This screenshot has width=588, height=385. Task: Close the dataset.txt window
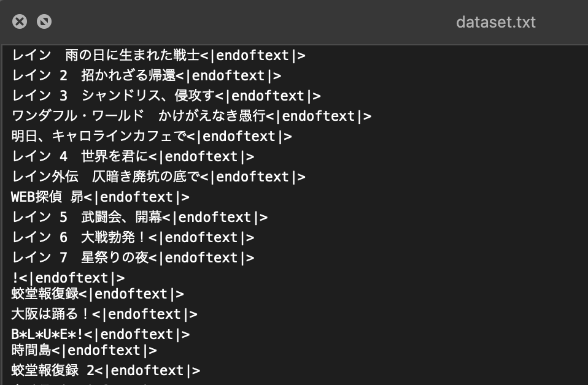20,21
